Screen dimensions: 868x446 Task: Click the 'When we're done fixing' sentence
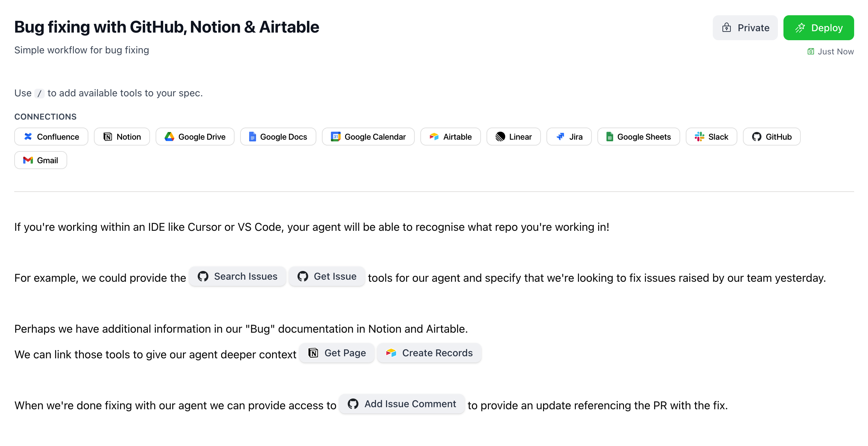[175, 405]
